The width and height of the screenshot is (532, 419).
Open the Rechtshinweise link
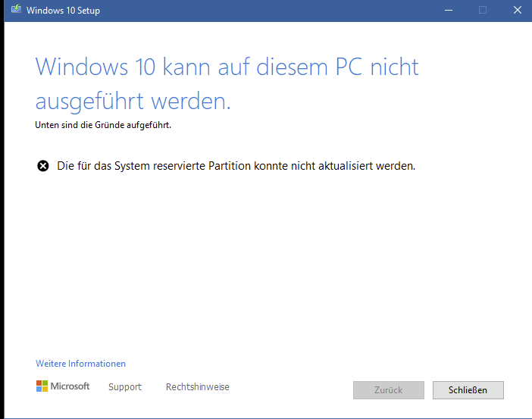pyautogui.click(x=198, y=386)
